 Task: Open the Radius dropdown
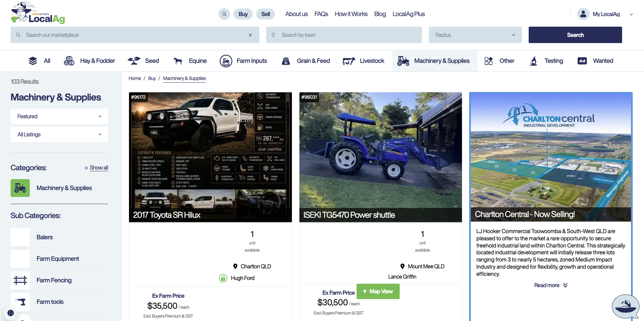tap(475, 35)
